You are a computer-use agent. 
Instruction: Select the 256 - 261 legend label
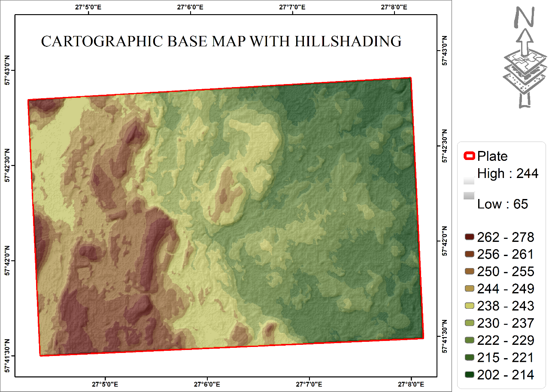coord(506,254)
